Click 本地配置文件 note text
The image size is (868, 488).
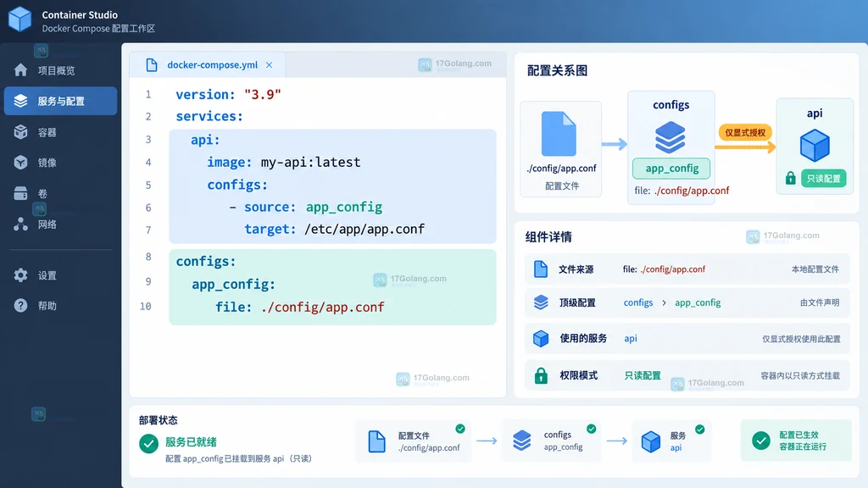click(x=815, y=269)
